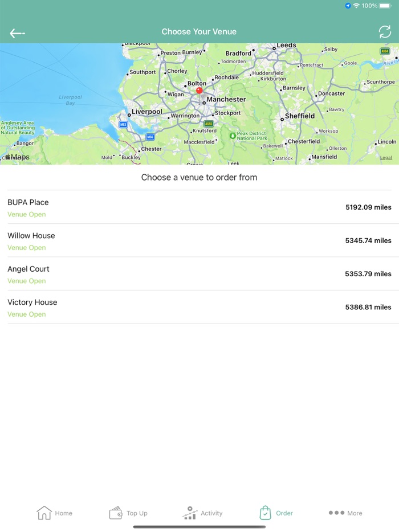The width and height of the screenshot is (399, 532).
Task: Tap the A164 road shield on map
Action: pyautogui.click(x=385, y=51)
